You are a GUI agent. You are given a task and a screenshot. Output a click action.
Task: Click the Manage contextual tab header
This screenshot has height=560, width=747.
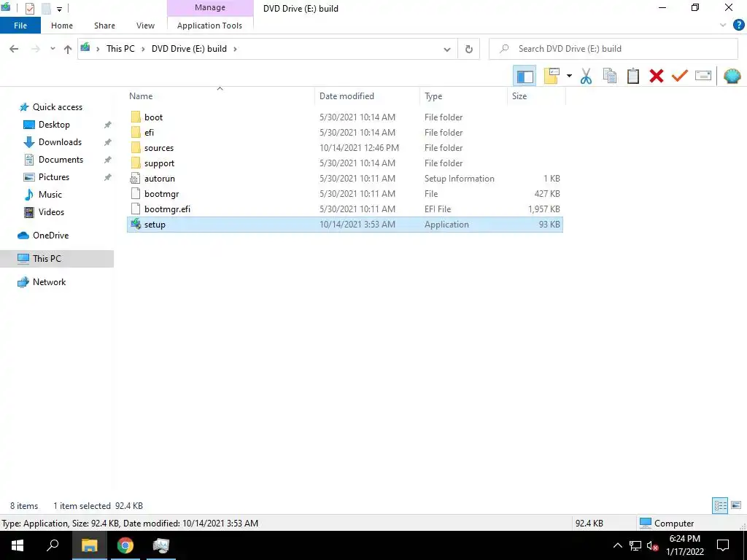click(x=210, y=7)
